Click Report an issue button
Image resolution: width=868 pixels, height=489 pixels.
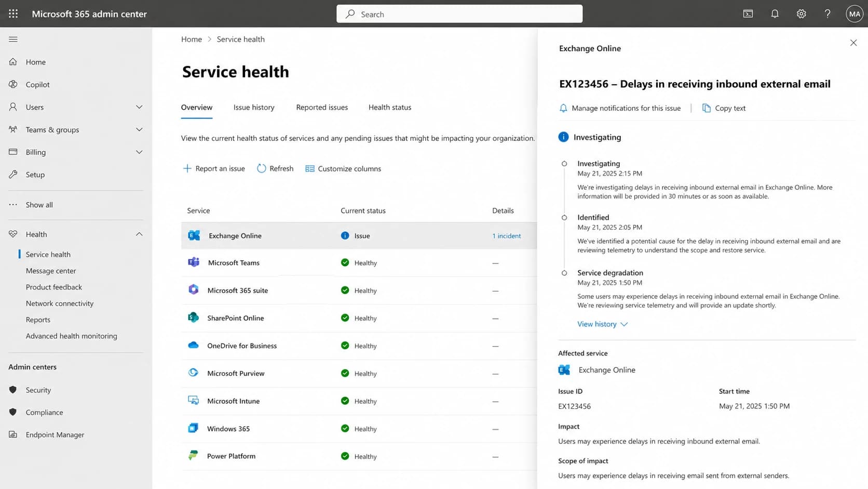click(x=214, y=168)
